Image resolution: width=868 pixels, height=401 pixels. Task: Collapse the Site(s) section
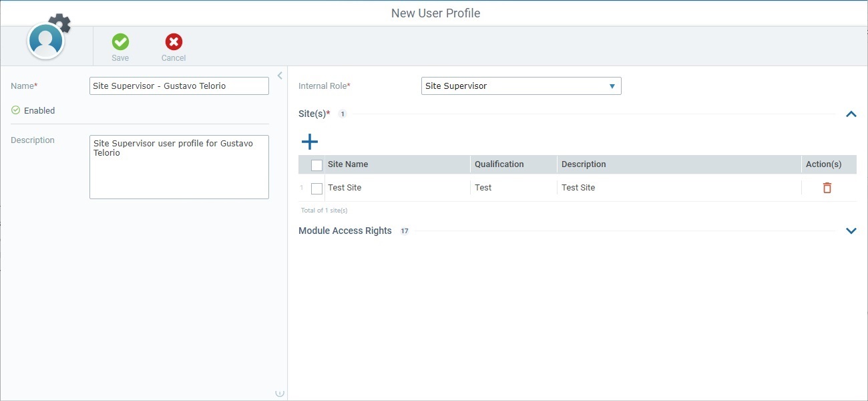[851, 114]
